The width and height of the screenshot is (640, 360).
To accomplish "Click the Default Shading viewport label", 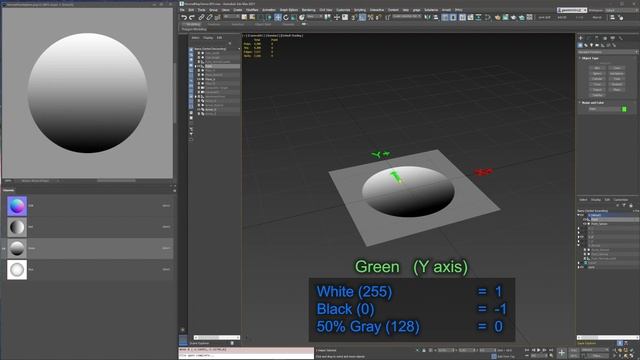I will [292, 36].
